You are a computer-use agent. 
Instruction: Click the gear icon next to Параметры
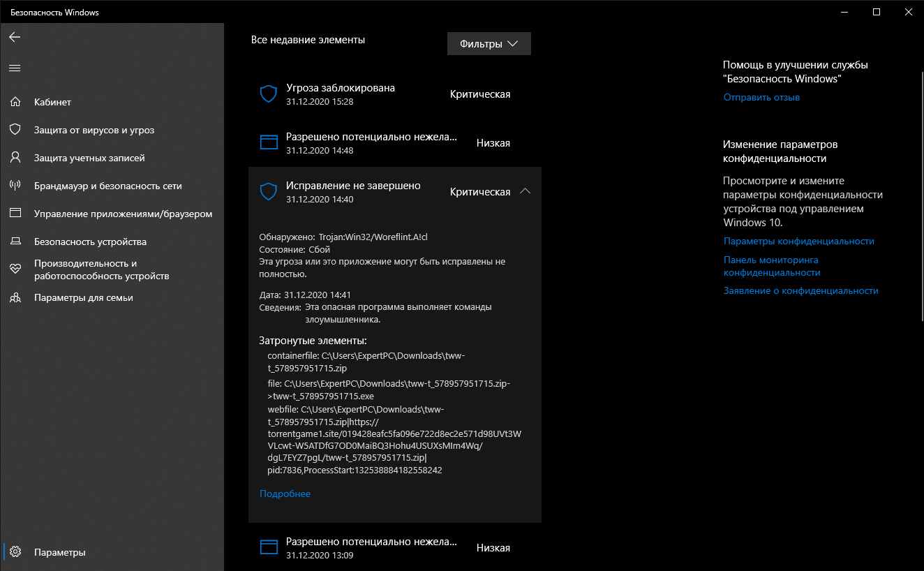click(x=15, y=552)
